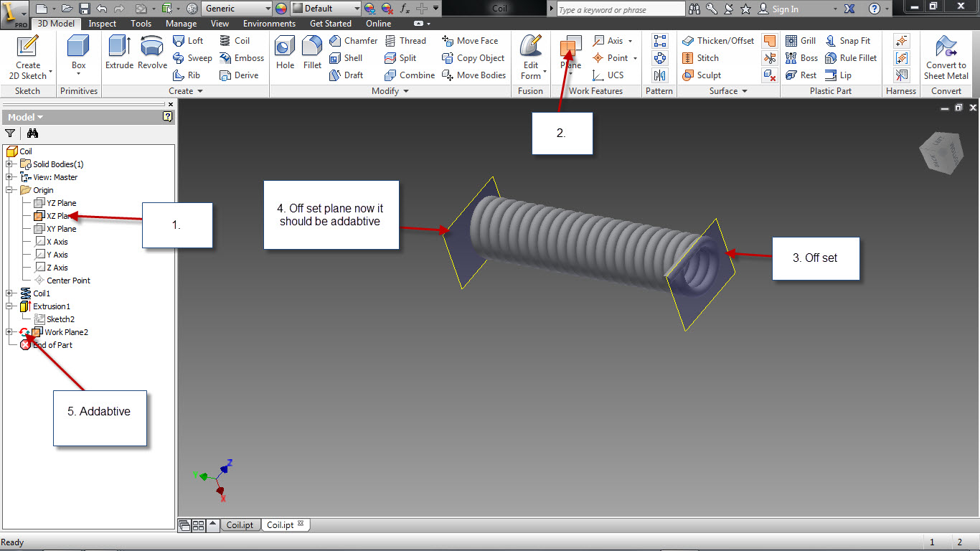Select the Revolve tool

point(152,52)
